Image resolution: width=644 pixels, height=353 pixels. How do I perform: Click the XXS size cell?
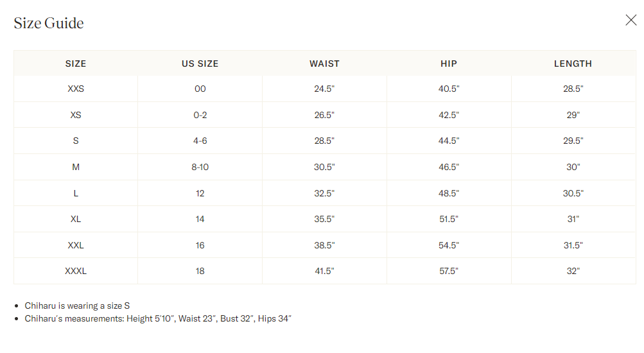(x=76, y=89)
